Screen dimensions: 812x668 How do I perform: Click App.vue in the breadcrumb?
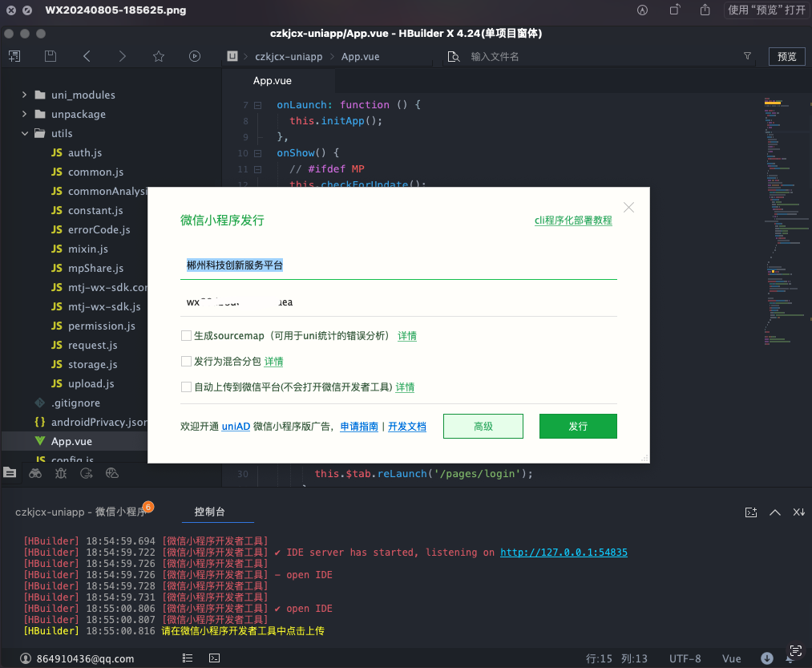[360, 56]
